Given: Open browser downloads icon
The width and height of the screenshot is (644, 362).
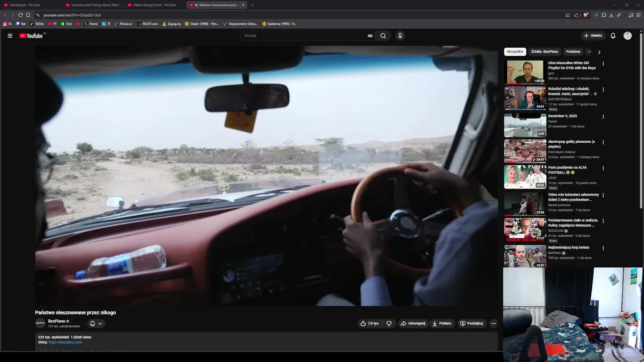Looking at the screenshot, I should point(611,15).
